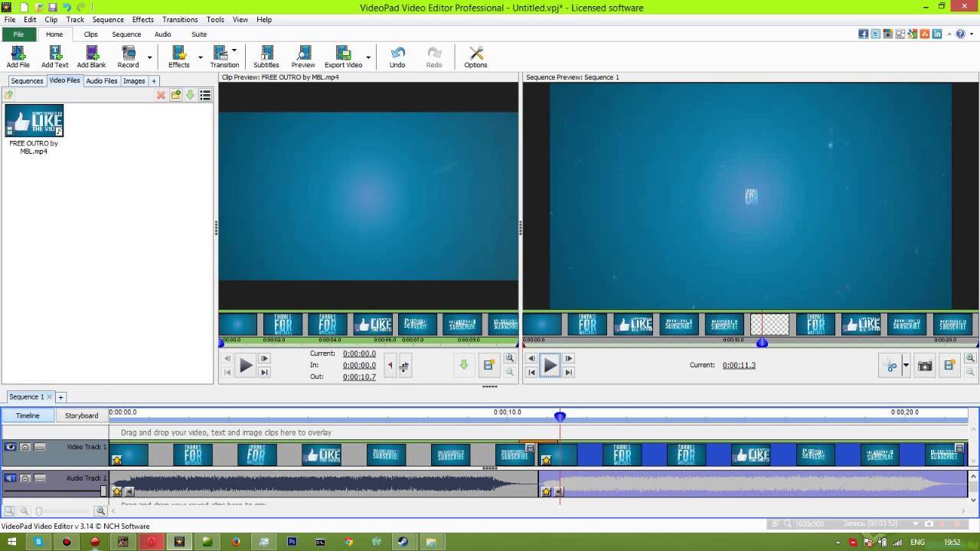980x551 pixels.
Task: Open the Subtitles tool
Action: click(x=266, y=57)
